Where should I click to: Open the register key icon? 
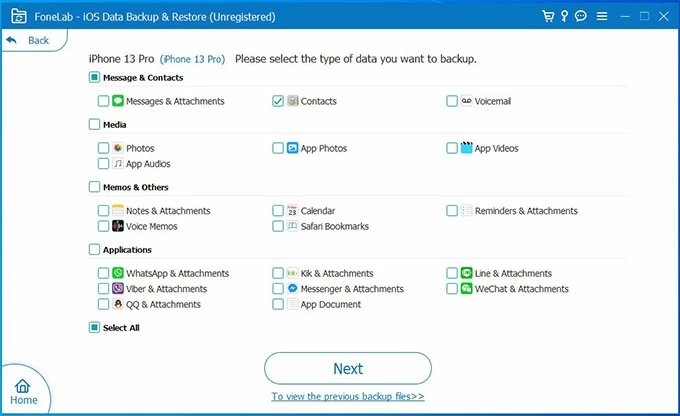[x=565, y=17]
